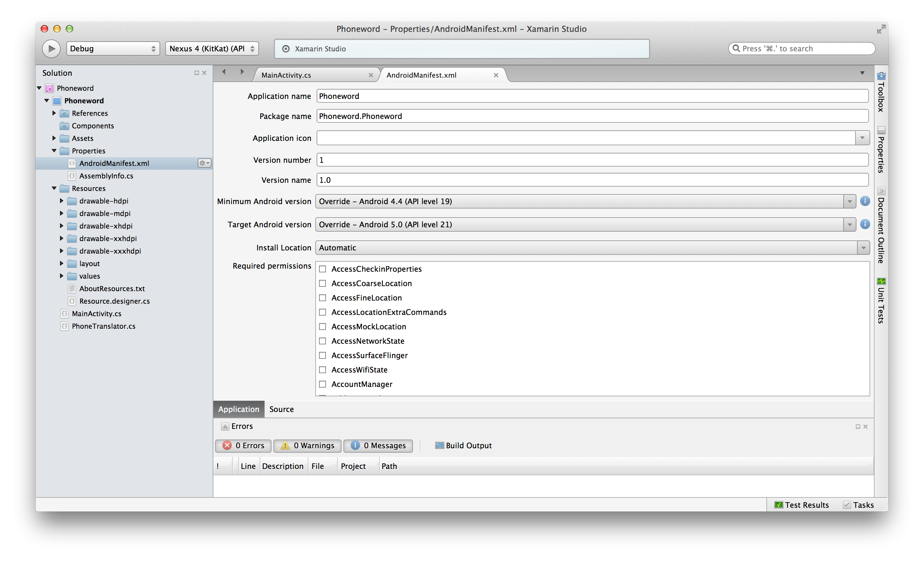Click info icon beside Target Android version
Image resolution: width=924 pixels, height=561 pixels.
pyautogui.click(x=865, y=224)
